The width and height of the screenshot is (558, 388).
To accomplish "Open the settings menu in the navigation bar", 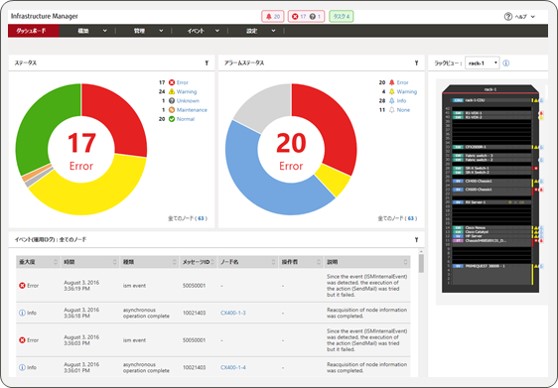I will 260,31.
